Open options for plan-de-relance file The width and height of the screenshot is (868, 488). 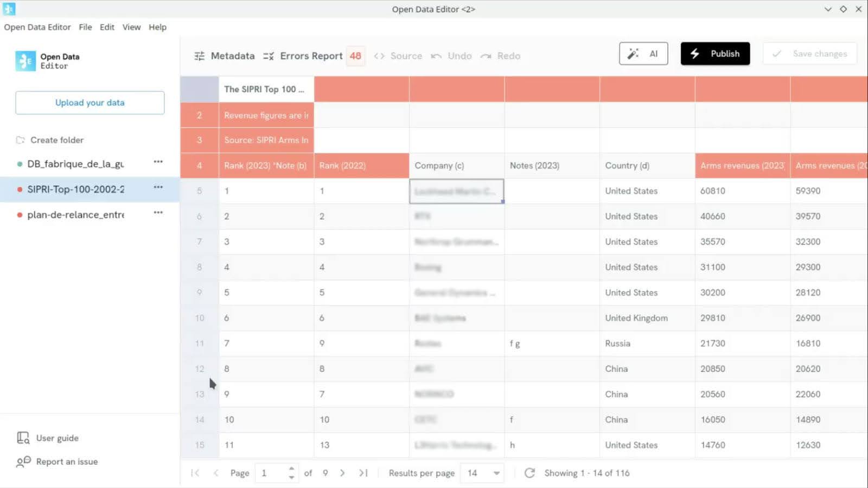(158, 213)
